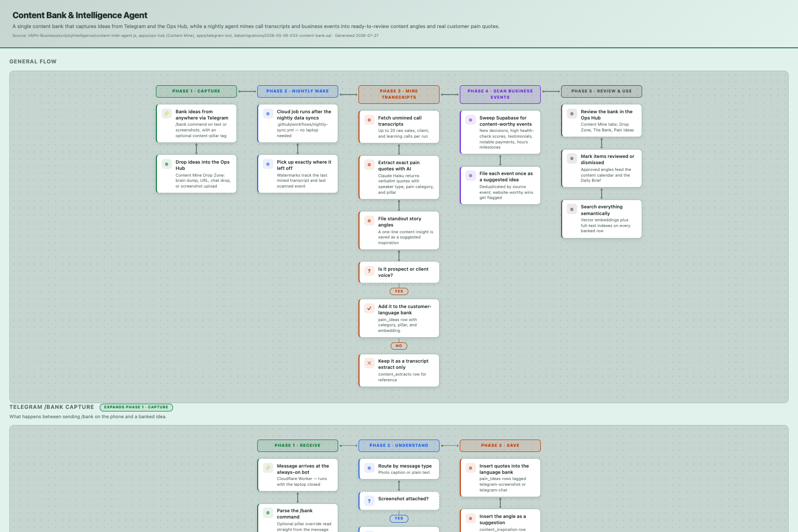
Task: Click the purple icon on Sweep Supabase card
Action: [x=471, y=119]
